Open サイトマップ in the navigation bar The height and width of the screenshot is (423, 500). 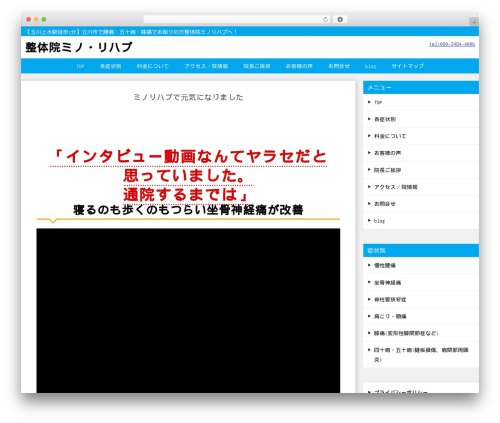pyautogui.click(x=407, y=66)
